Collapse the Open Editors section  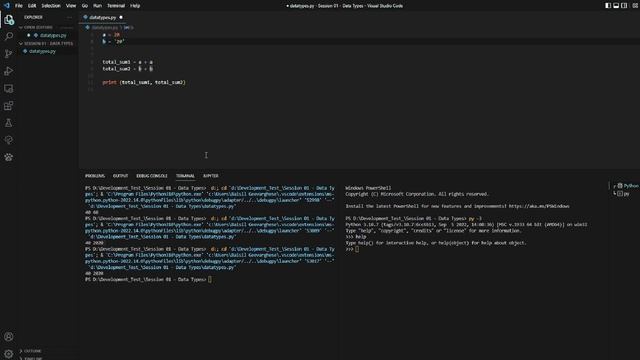(x=38, y=27)
